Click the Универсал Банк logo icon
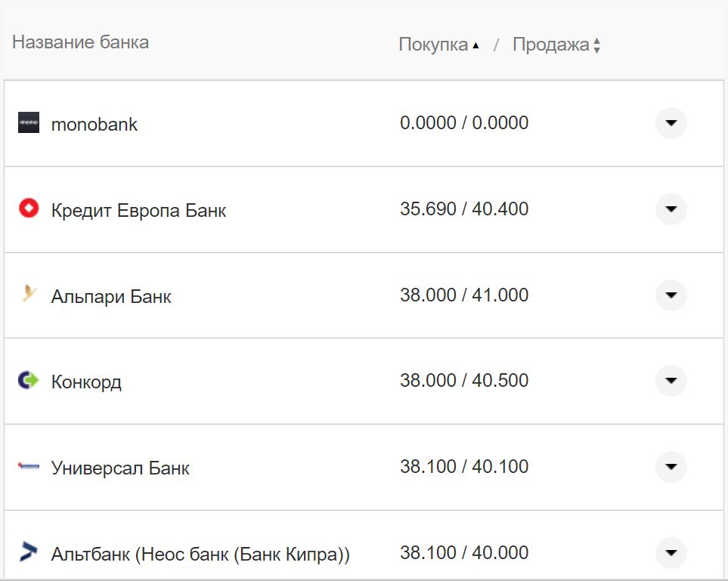728x581 pixels. pos(29,467)
